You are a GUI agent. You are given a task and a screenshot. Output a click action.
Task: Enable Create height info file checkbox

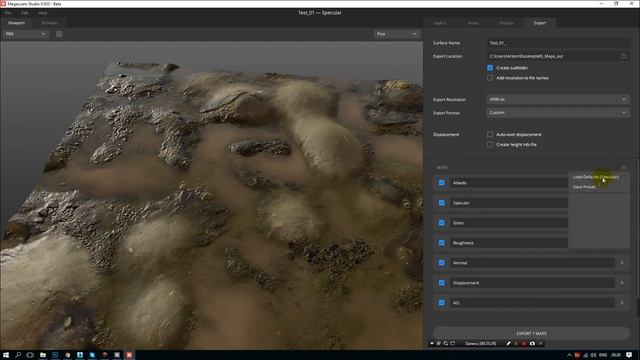[490, 144]
